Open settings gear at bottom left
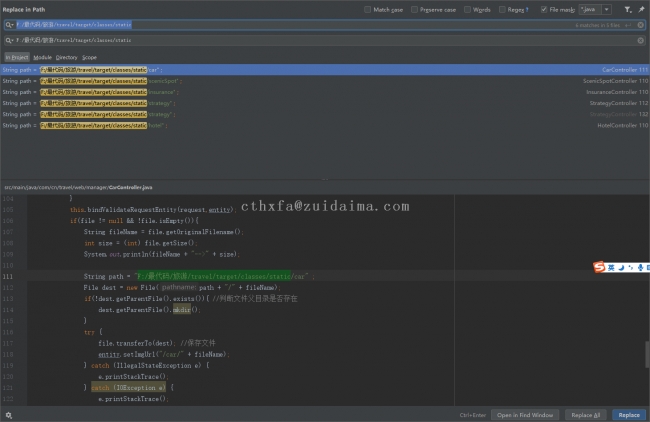The width and height of the screenshot is (650, 422). [x=8, y=414]
